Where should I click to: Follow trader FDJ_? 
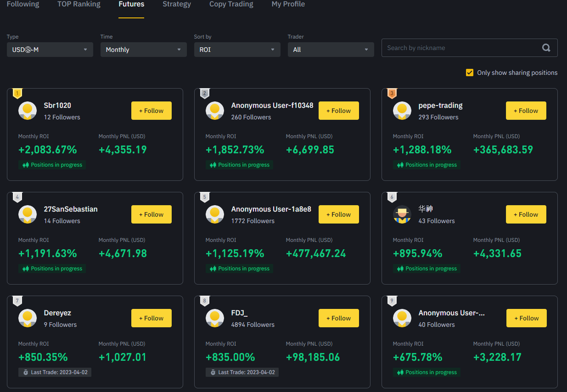tap(339, 318)
